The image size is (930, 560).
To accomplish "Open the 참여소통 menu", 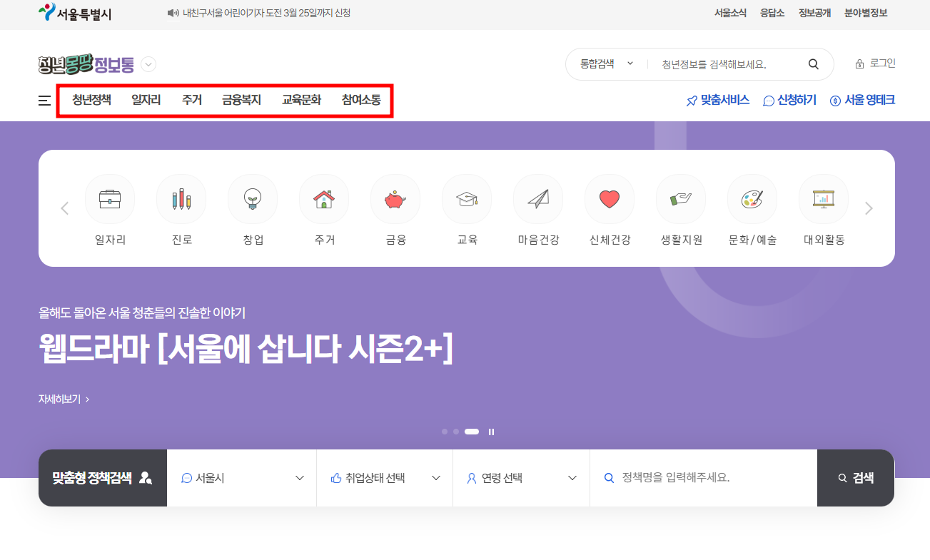I will [361, 100].
